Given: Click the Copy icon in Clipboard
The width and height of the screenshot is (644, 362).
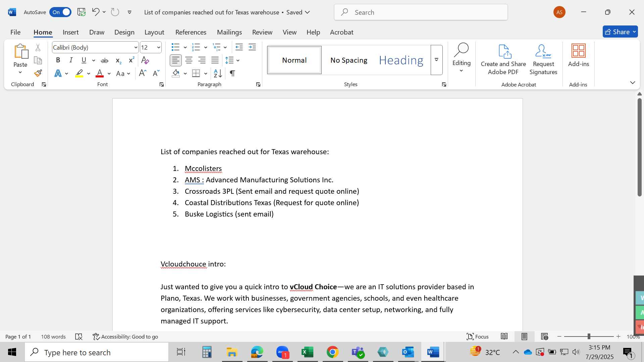Looking at the screenshot, I should tap(38, 61).
